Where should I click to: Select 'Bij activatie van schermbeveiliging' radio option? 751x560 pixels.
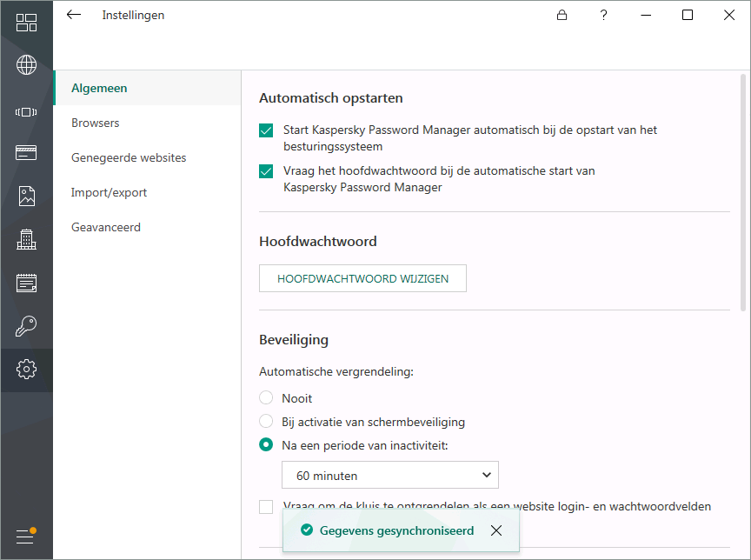266,422
